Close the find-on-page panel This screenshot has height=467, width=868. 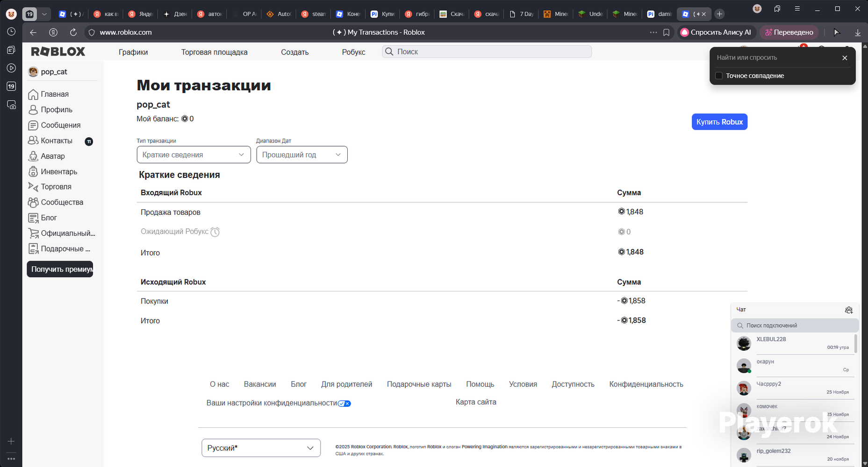click(845, 58)
